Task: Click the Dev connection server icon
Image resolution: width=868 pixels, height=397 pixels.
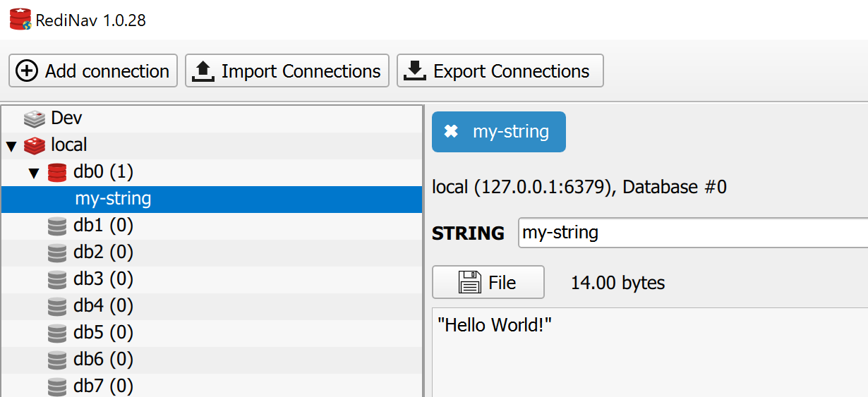Action: click(x=35, y=118)
